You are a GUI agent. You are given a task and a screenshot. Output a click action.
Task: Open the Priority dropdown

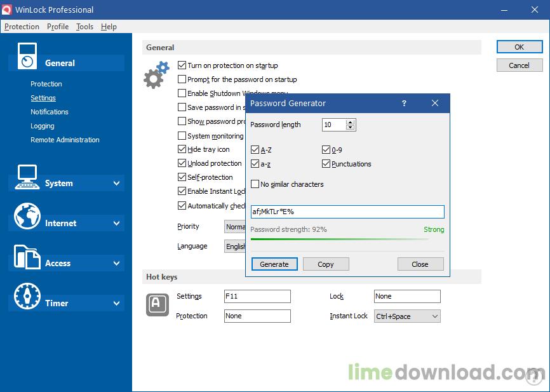click(x=234, y=227)
